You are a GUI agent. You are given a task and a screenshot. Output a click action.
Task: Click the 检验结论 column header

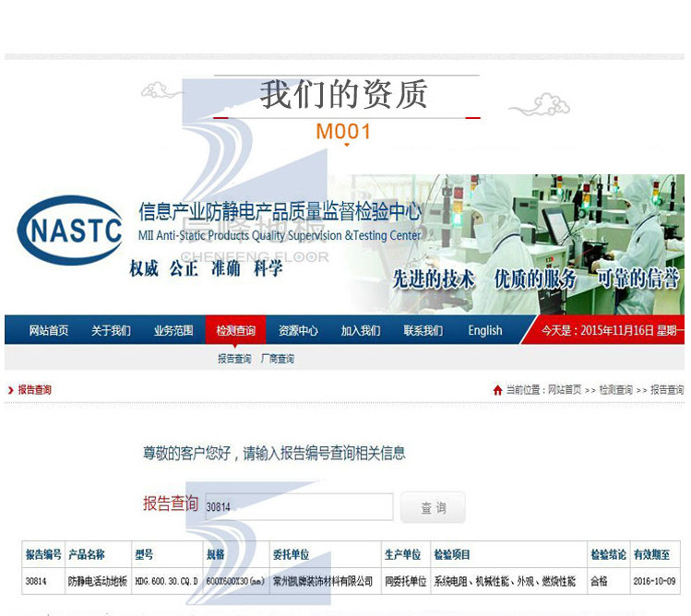point(609,554)
